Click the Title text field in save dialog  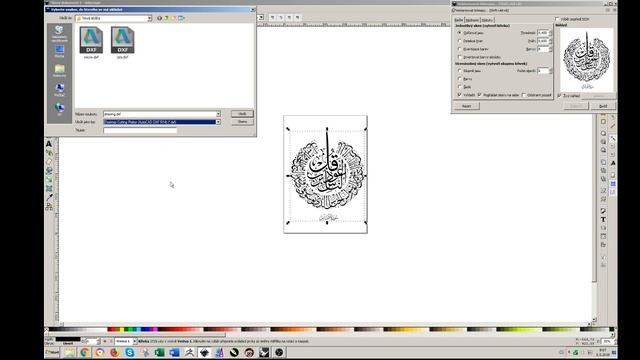(x=140, y=130)
